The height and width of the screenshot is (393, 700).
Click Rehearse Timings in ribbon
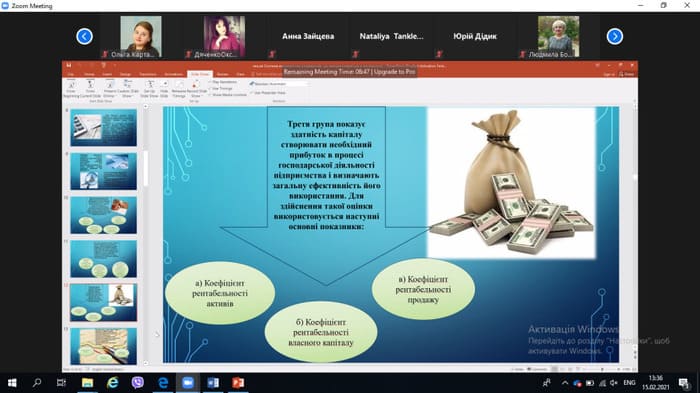point(179,88)
